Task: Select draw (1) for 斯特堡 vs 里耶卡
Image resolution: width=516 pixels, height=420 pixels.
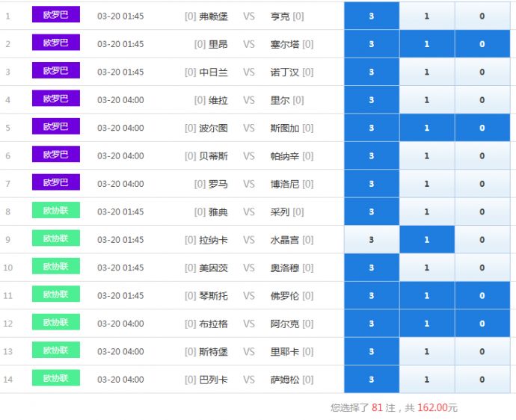Action: pos(427,351)
